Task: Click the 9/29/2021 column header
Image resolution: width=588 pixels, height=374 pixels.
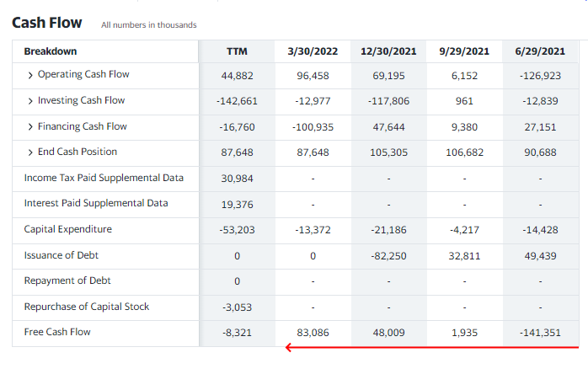Action: [464, 52]
